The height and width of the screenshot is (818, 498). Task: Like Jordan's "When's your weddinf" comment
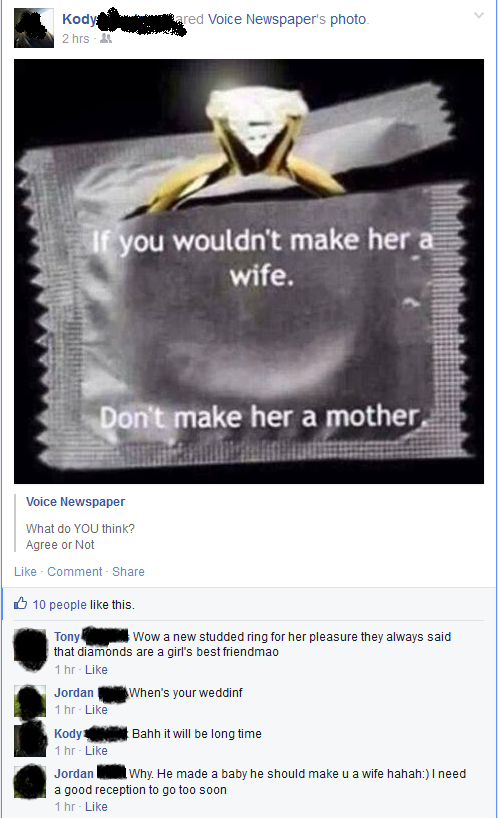tap(96, 710)
